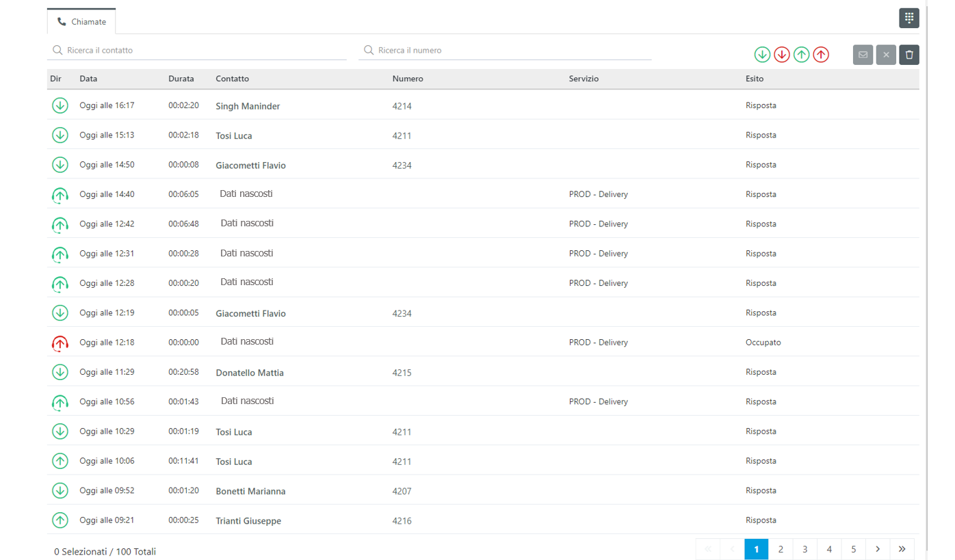Click the red busy call icon at 12:18
955x560 pixels.
click(60, 343)
